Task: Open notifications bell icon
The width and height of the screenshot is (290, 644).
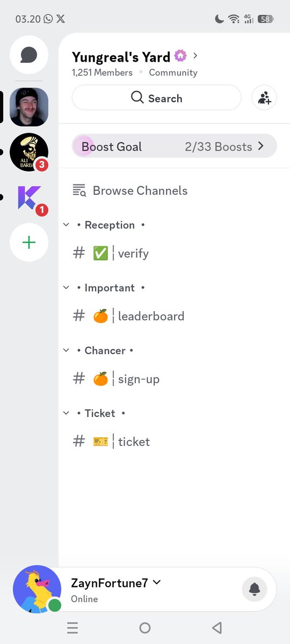Action: pyautogui.click(x=255, y=589)
